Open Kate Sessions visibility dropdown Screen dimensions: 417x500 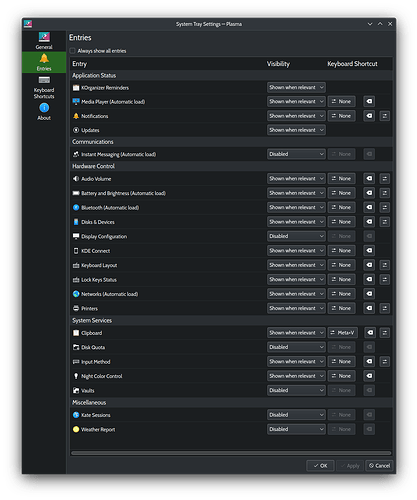[x=296, y=415]
